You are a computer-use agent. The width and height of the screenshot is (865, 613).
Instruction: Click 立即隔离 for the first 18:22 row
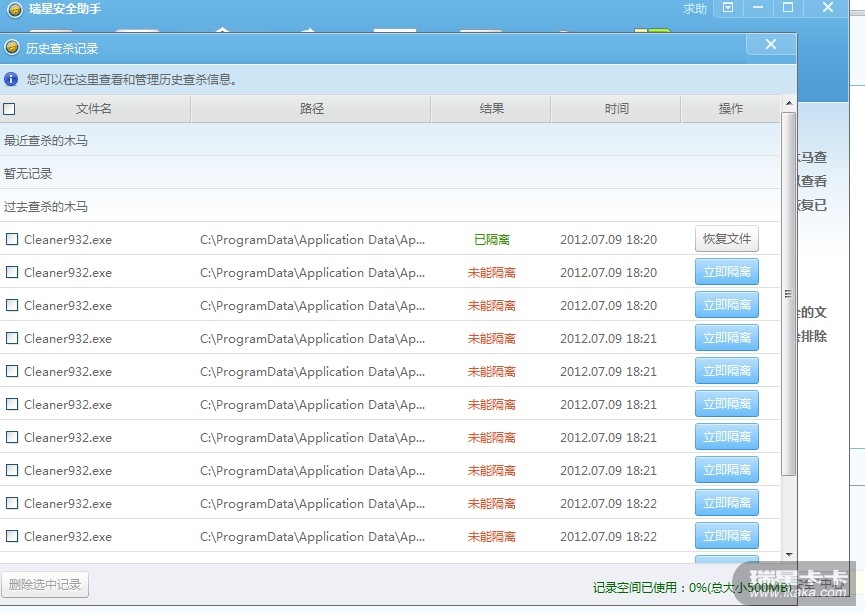click(727, 503)
